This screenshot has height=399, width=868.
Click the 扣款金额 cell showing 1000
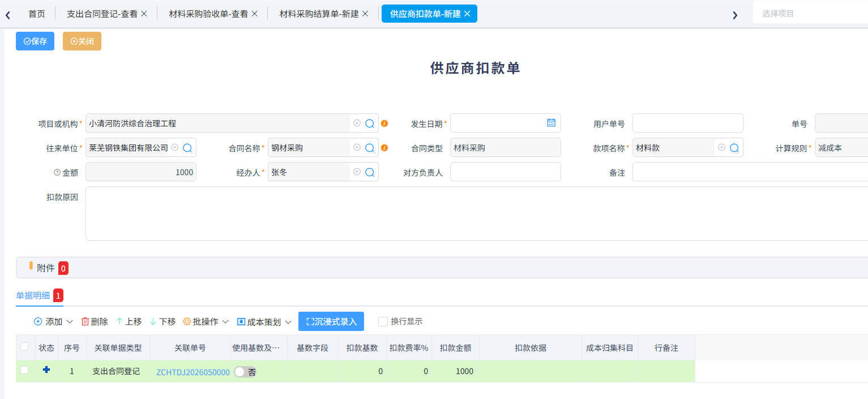(456, 371)
